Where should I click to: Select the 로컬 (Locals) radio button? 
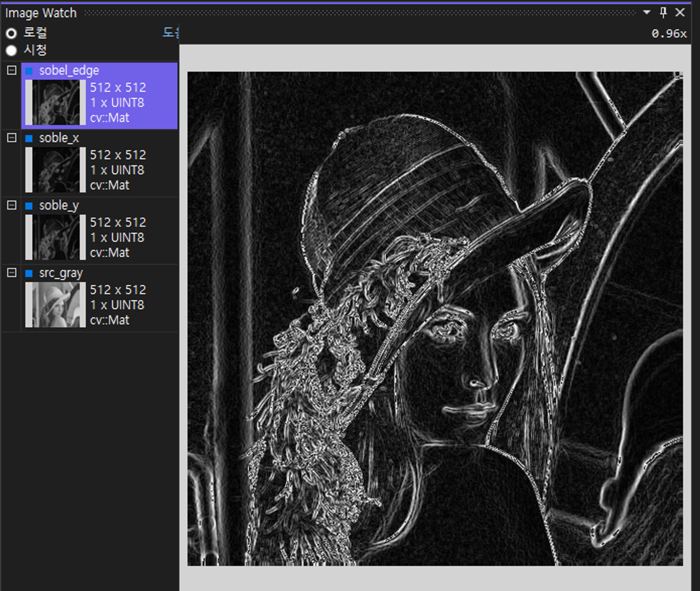point(11,33)
